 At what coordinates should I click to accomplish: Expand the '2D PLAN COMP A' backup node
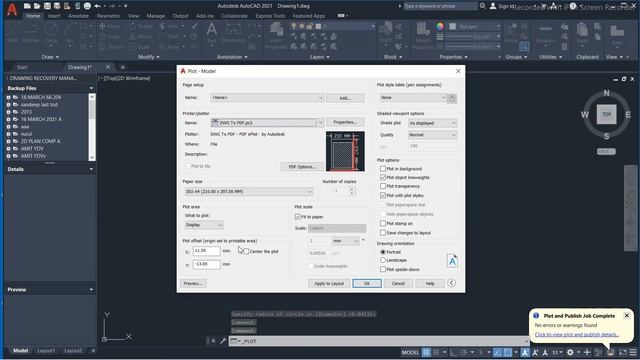pyautogui.click(x=9, y=141)
